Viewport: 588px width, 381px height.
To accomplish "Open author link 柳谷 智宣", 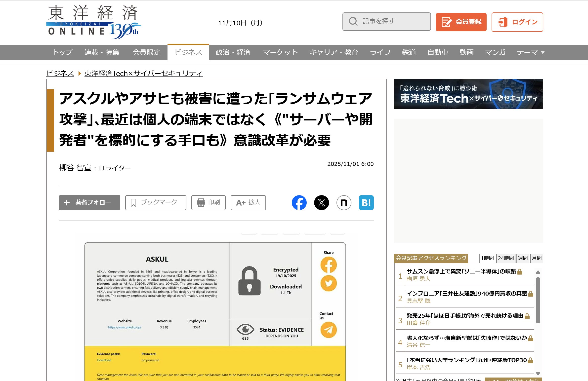I will point(75,168).
